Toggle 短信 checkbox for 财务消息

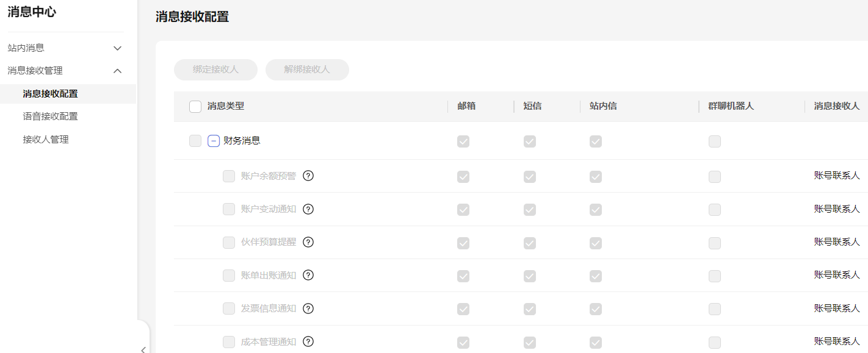(x=530, y=141)
